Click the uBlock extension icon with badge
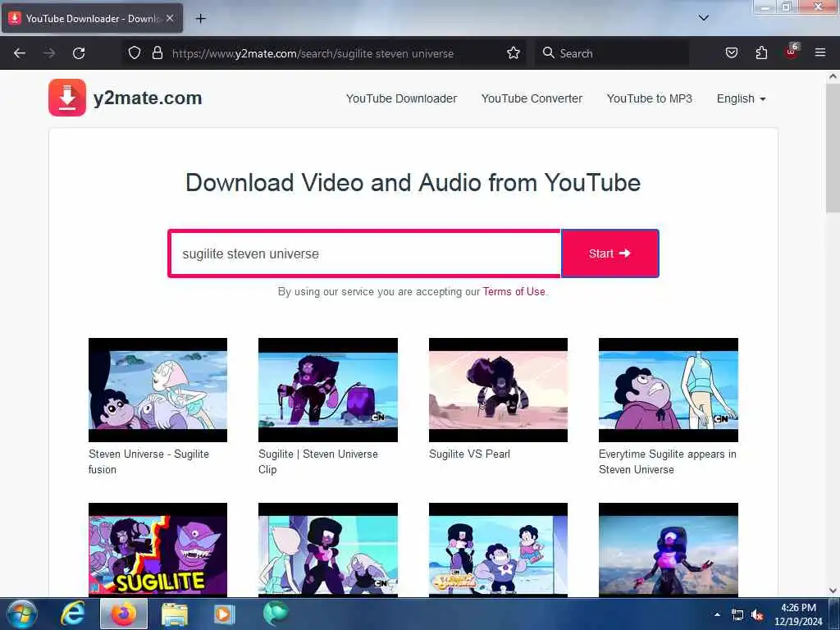This screenshot has height=630, width=840. tap(792, 52)
